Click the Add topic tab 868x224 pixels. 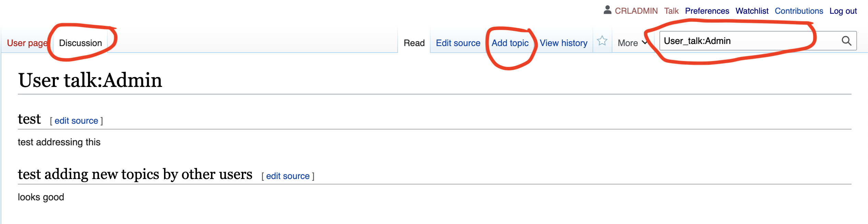pos(510,43)
